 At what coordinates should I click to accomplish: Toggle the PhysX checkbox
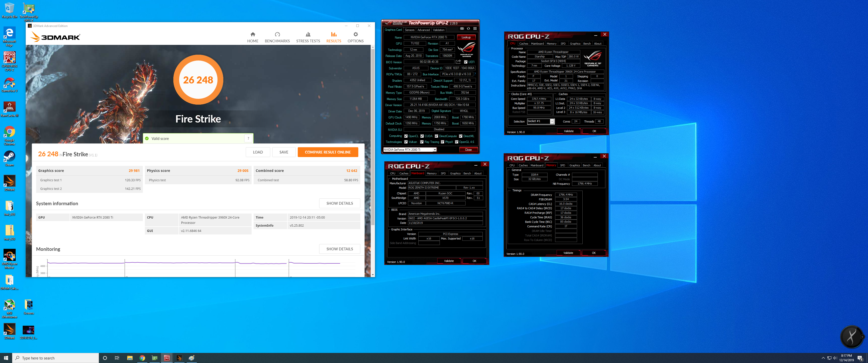coord(442,142)
